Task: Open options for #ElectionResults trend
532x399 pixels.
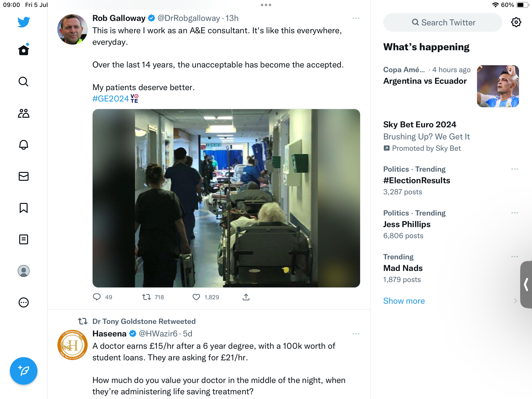Action: pyautogui.click(x=515, y=169)
